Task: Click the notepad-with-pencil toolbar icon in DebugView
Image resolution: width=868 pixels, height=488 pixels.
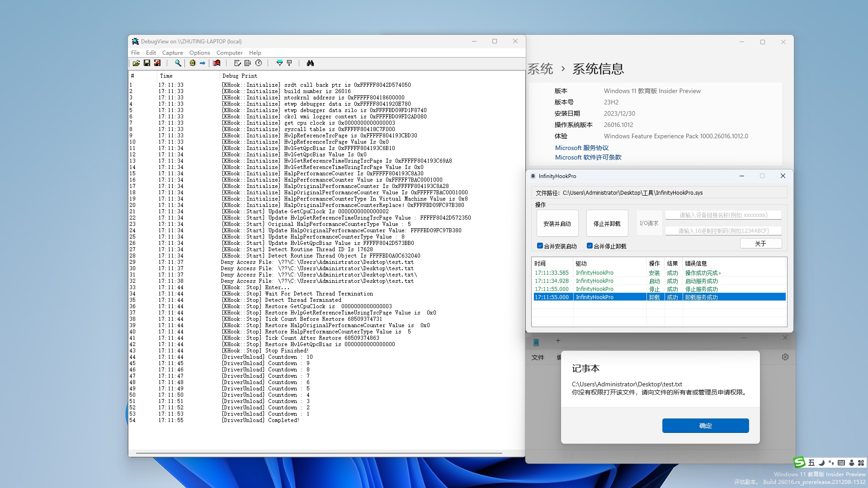Action: point(238,63)
